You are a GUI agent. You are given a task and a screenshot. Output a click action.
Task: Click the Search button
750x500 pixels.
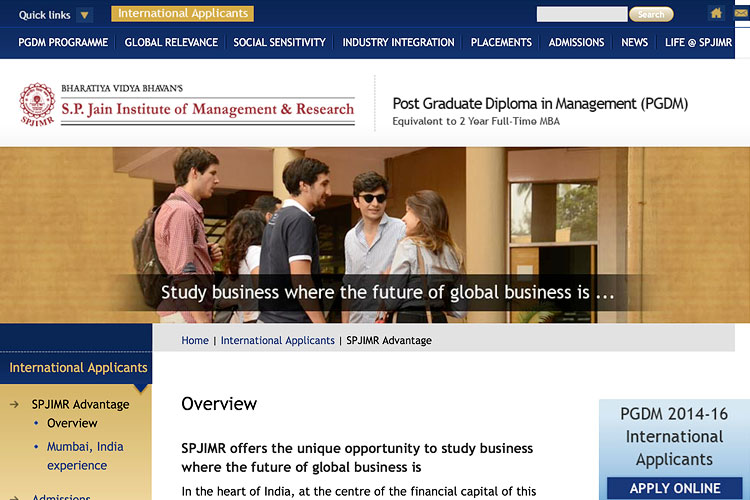pyautogui.click(x=651, y=14)
